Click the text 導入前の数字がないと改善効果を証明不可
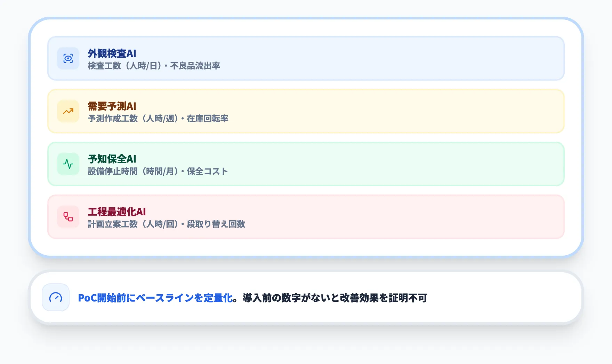This screenshot has height=364, width=612. (x=335, y=298)
